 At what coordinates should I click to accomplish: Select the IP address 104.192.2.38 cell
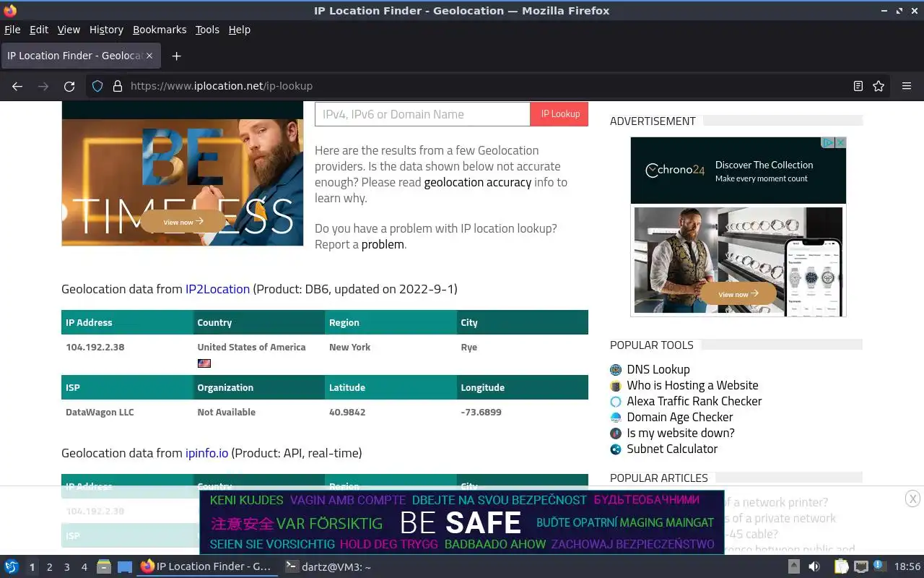[95, 348]
